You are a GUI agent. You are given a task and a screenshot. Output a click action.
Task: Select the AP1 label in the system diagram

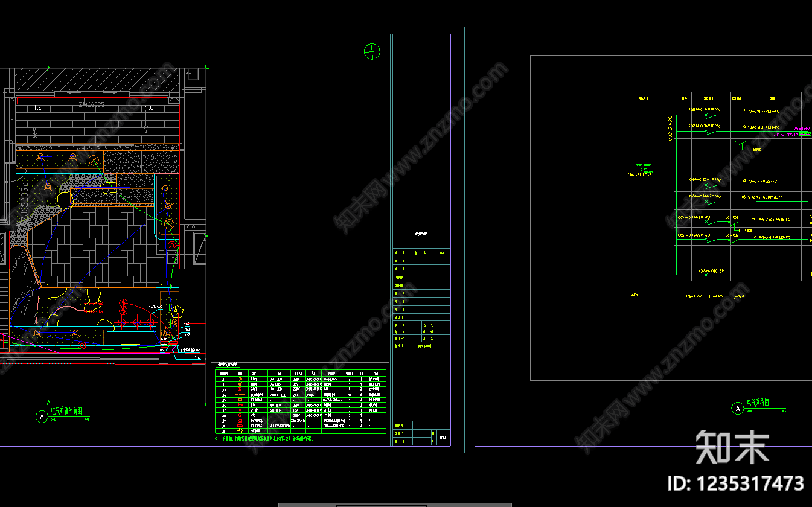(x=635, y=296)
